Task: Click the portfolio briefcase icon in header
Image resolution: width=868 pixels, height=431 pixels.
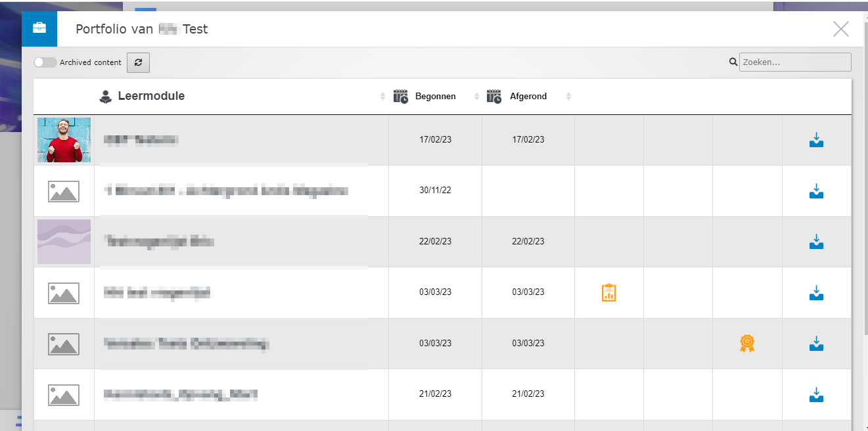Action: coord(39,29)
